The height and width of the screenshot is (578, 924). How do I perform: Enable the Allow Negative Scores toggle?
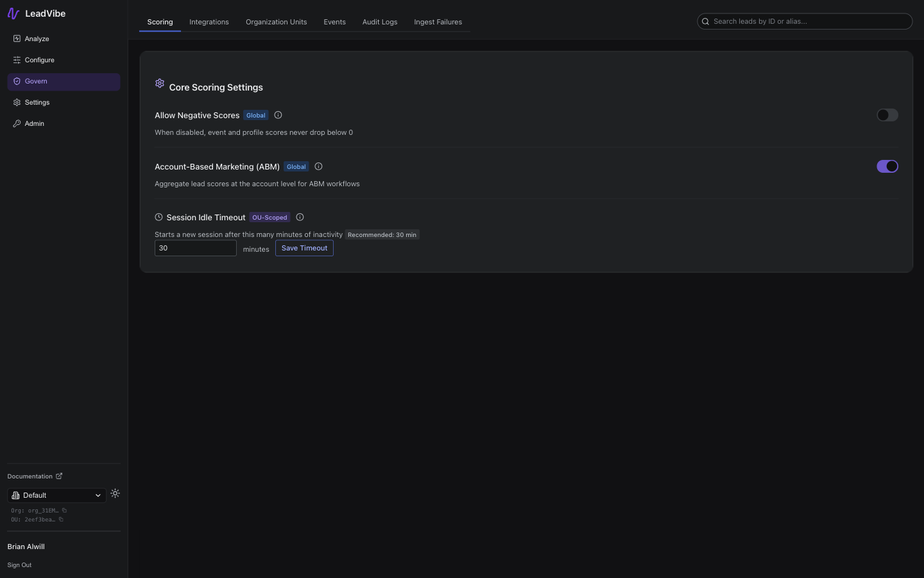(x=887, y=115)
